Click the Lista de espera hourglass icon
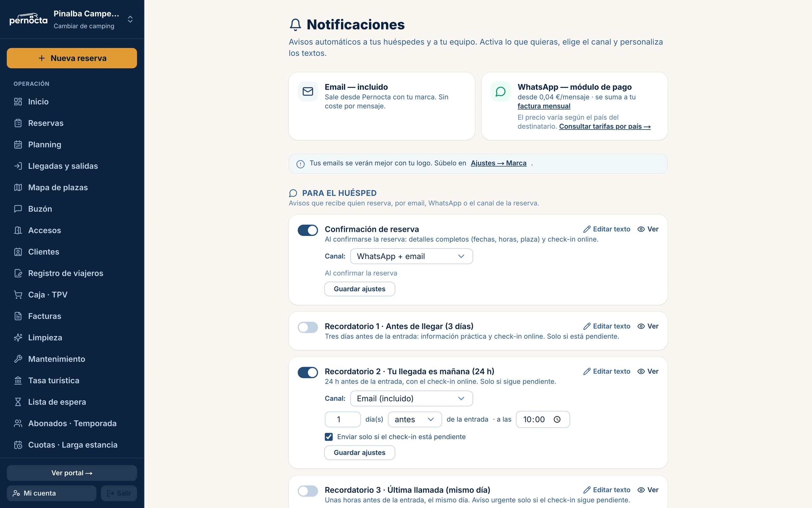812x508 pixels. [18, 402]
